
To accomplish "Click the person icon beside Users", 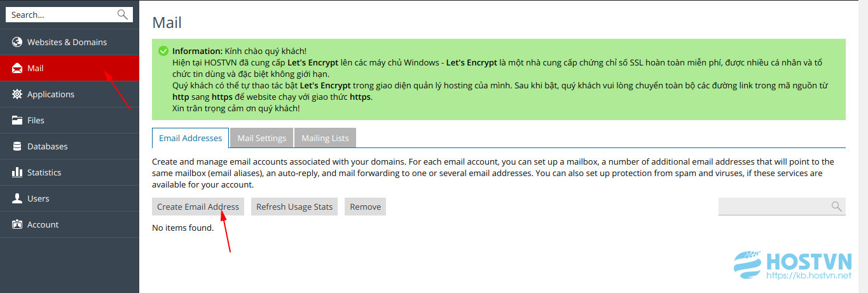I will pyautogui.click(x=17, y=198).
